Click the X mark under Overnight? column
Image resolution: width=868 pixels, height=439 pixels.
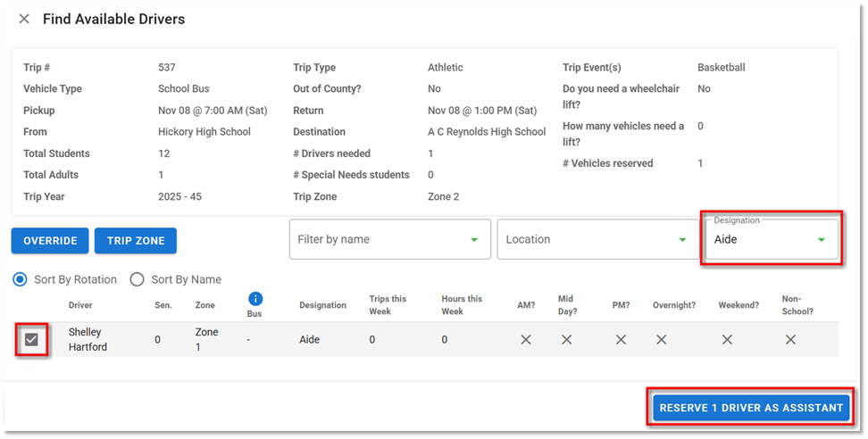662,339
